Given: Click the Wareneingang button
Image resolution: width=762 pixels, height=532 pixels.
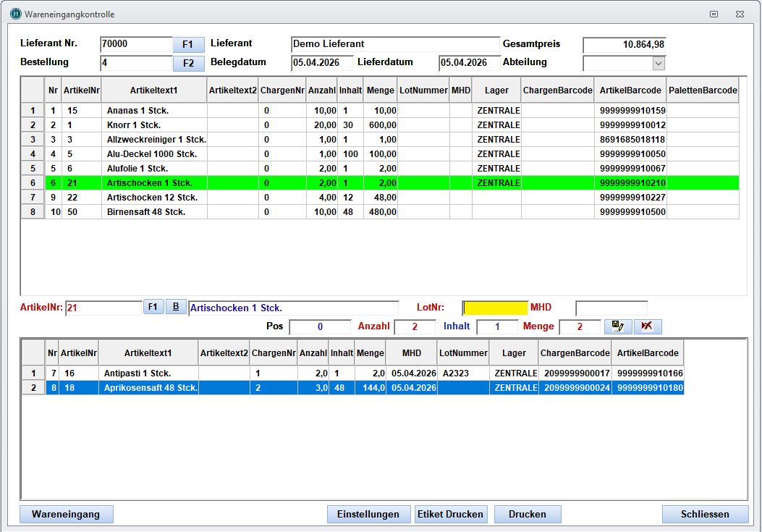Looking at the screenshot, I should coord(66,514).
